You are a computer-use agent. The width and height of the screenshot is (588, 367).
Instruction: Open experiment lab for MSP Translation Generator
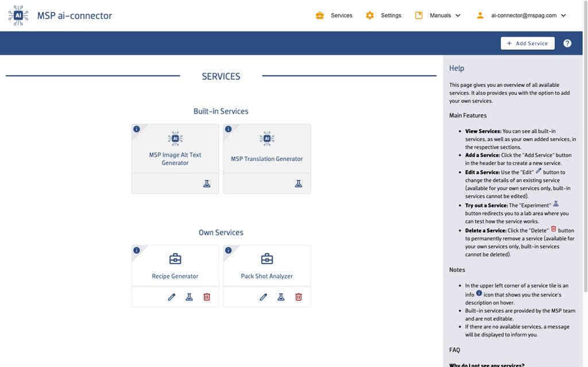pyautogui.click(x=299, y=184)
